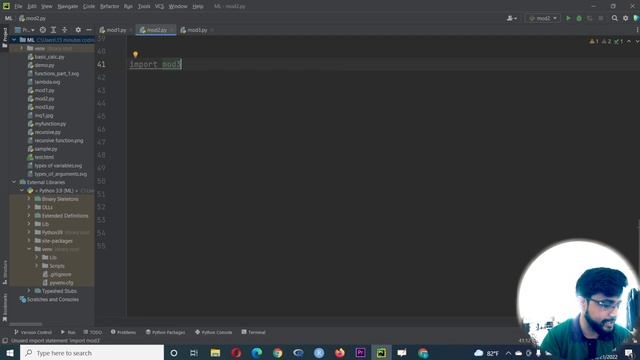The width and height of the screenshot is (640, 360).
Task: Click the user account icon
Action: 511,18
